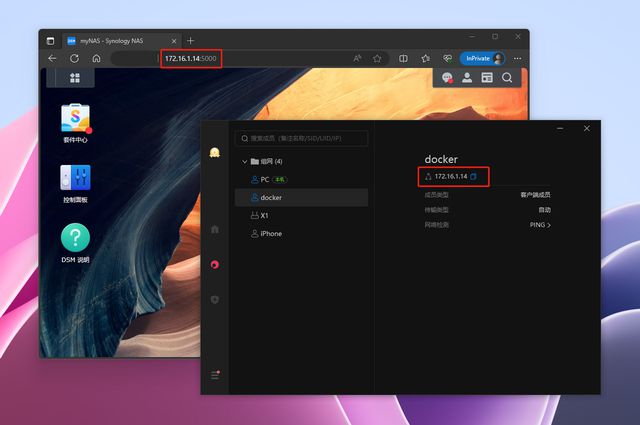Open the Package Center (套件中心) desktop icon
Image resolution: width=640 pixels, height=425 pixels.
[75, 121]
